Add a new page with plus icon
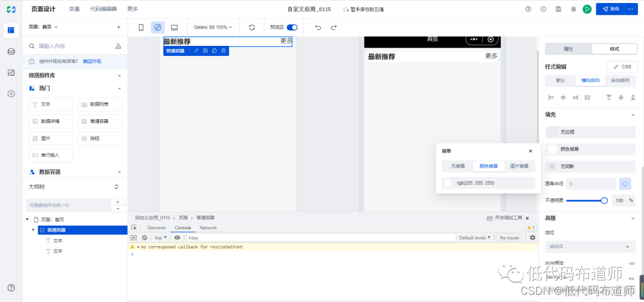Viewport: 644px width, 302px height. pyautogui.click(x=119, y=27)
